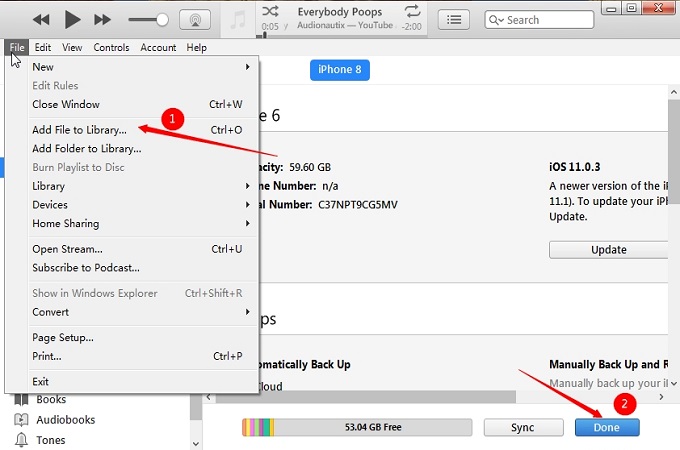
Task: Adjust the volume slider knob
Action: (162, 20)
